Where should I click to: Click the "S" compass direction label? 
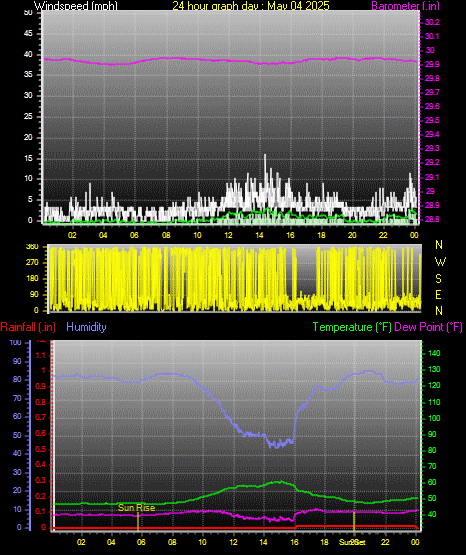438,279
